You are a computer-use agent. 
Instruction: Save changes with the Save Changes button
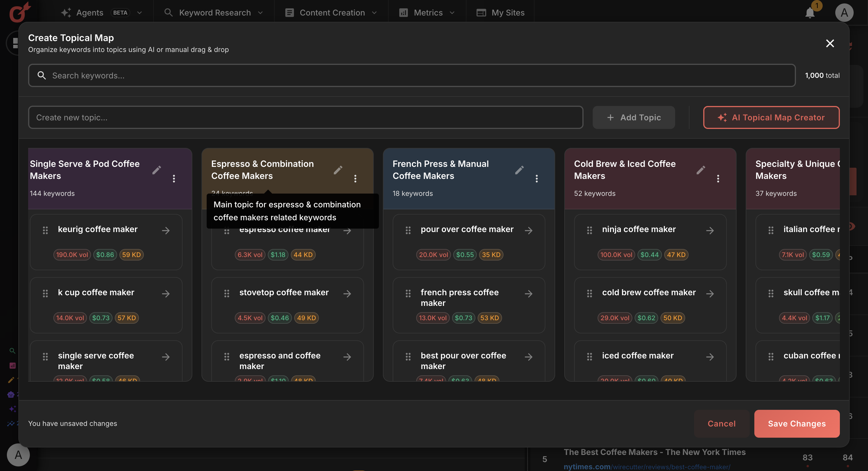coord(797,423)
